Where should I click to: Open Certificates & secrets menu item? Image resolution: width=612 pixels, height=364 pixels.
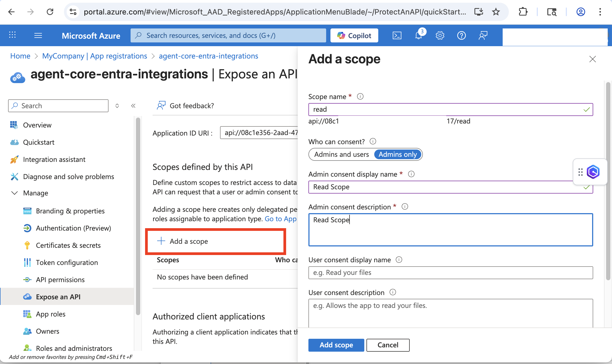(68, 245)
